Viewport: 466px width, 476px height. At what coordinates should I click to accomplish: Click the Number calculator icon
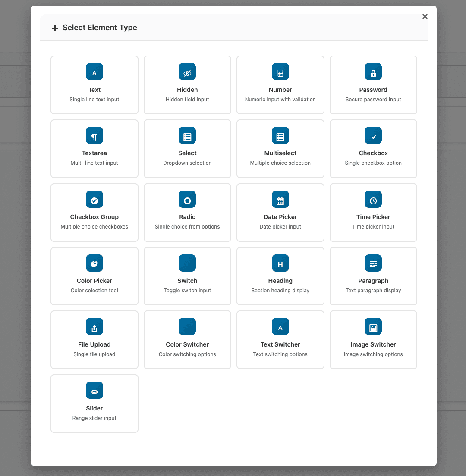point(280,72)
